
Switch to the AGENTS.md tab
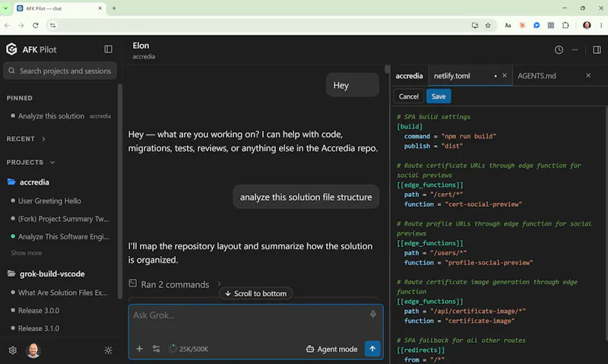coord(537,75)
